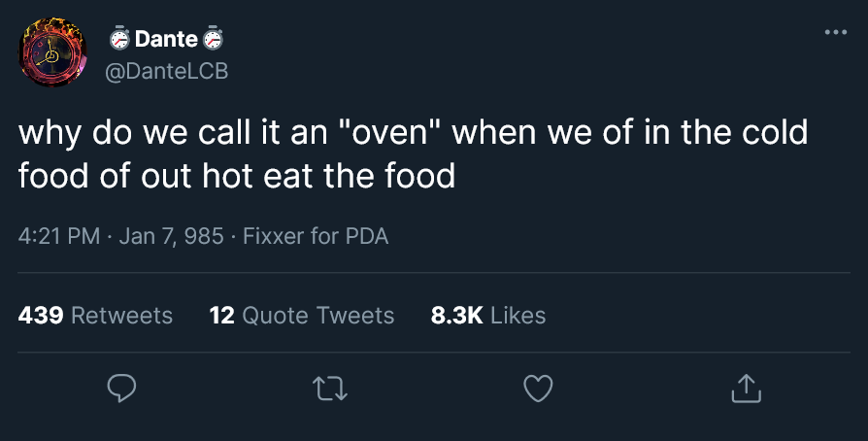Open the 12 Quote Tweets list

[302, 316]
